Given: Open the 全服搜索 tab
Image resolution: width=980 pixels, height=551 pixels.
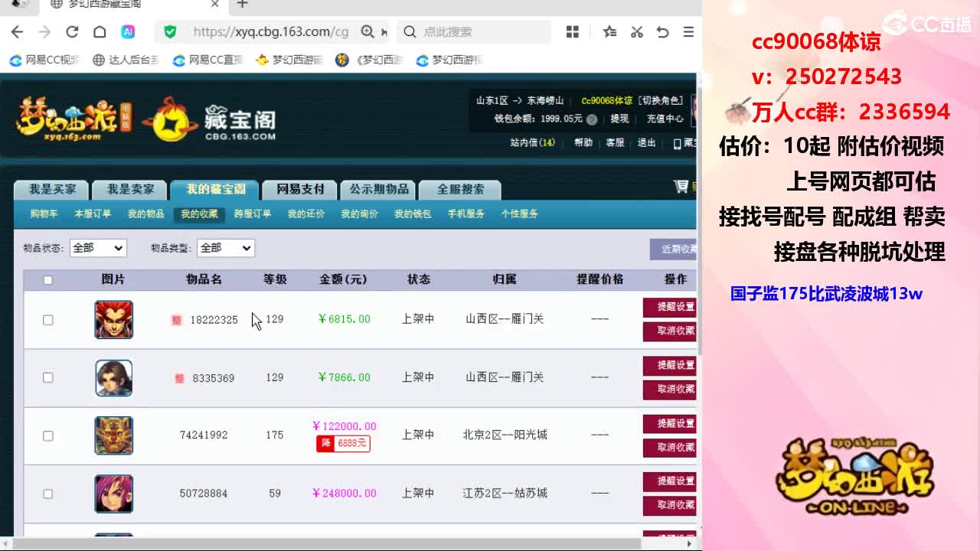Looking at the screenshot, I should [460, 189].
